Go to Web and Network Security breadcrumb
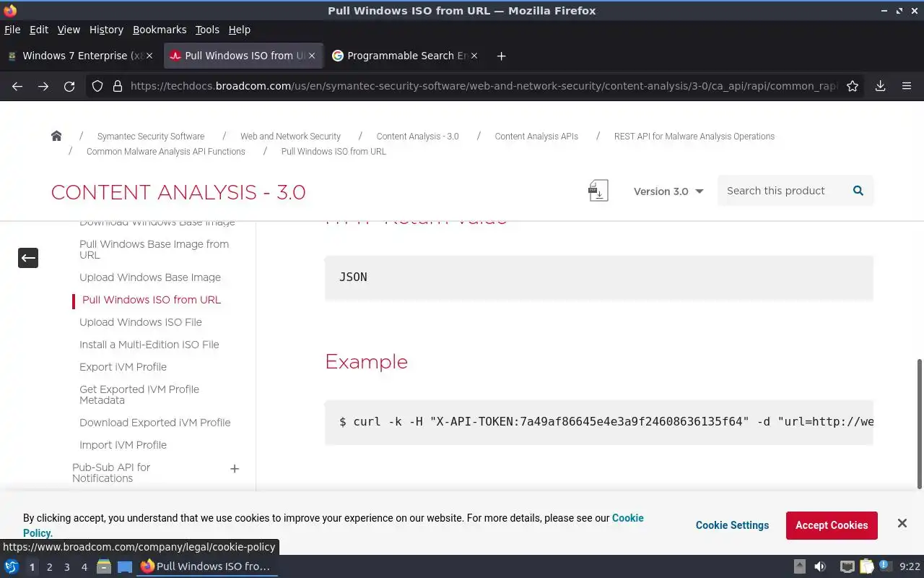 (290, 136)
